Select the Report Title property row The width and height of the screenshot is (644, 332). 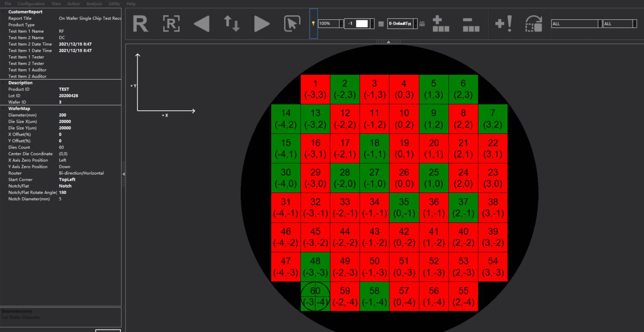click(61, 19)
